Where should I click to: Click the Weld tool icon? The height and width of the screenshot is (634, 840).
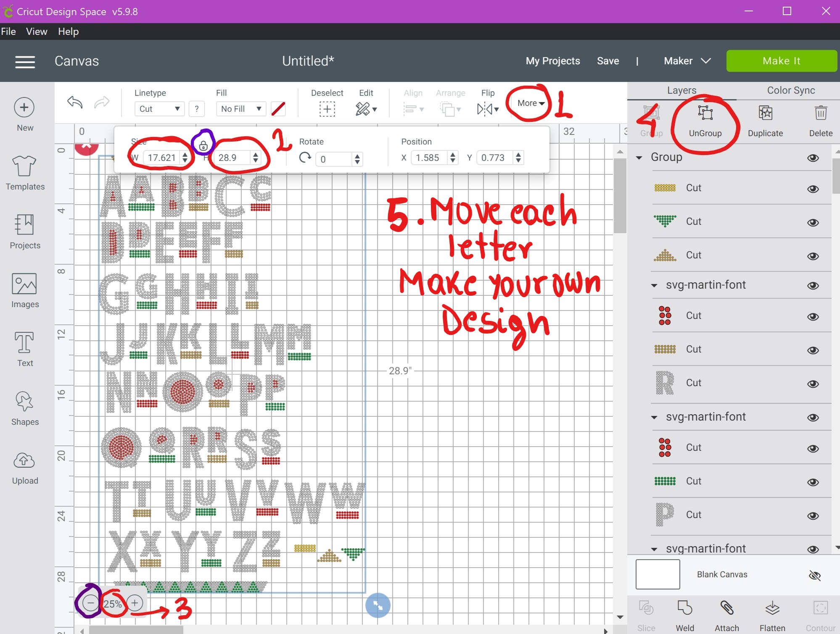click(684, 608)
